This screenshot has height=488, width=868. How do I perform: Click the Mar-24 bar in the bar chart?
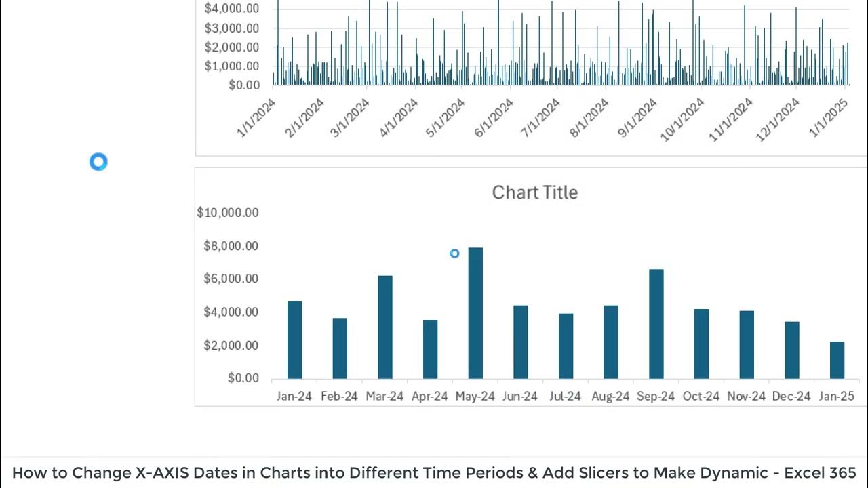384,327
